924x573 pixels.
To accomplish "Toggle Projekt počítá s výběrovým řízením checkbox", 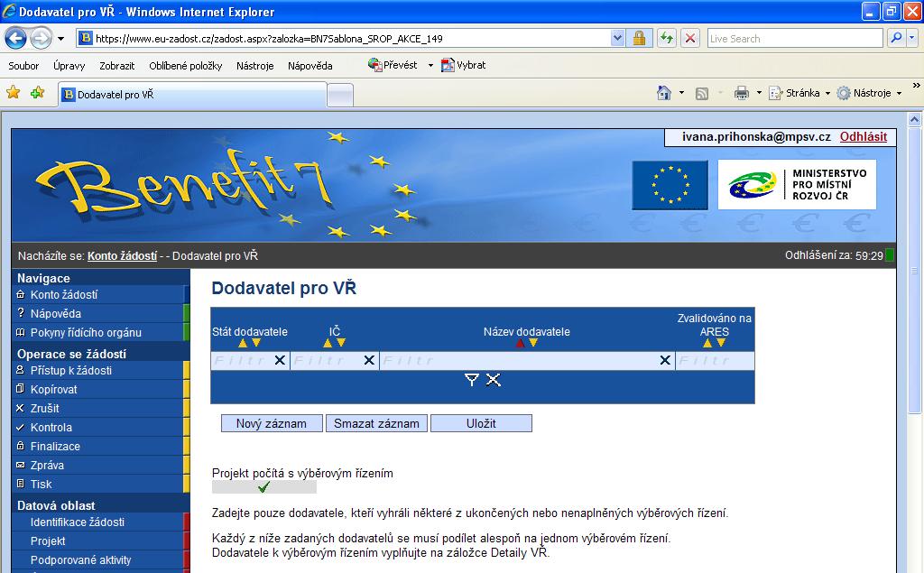I will [264, 487].
